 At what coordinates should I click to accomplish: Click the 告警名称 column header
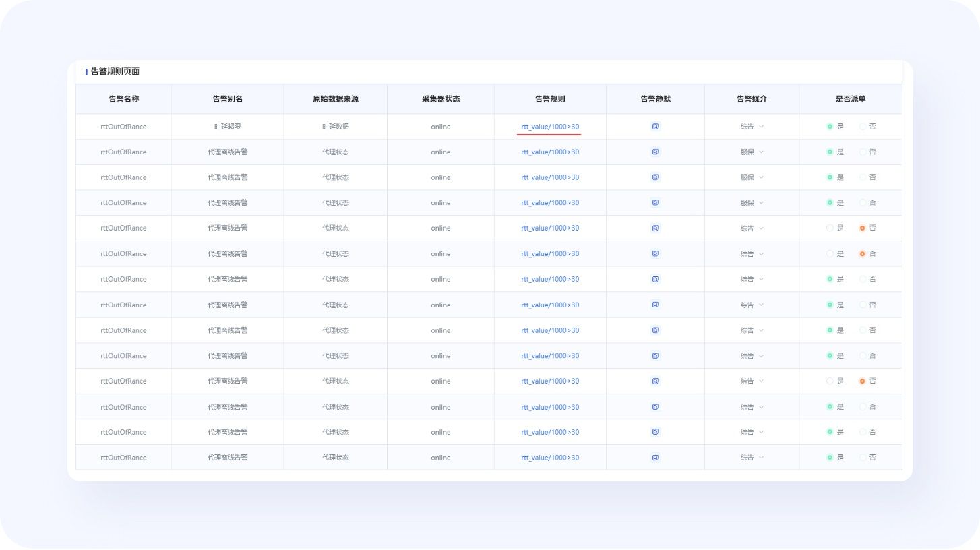pyautogui.click(x=123, y=98)
